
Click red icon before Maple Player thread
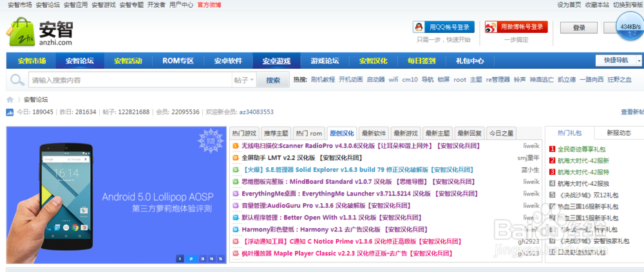click(235, 253)
